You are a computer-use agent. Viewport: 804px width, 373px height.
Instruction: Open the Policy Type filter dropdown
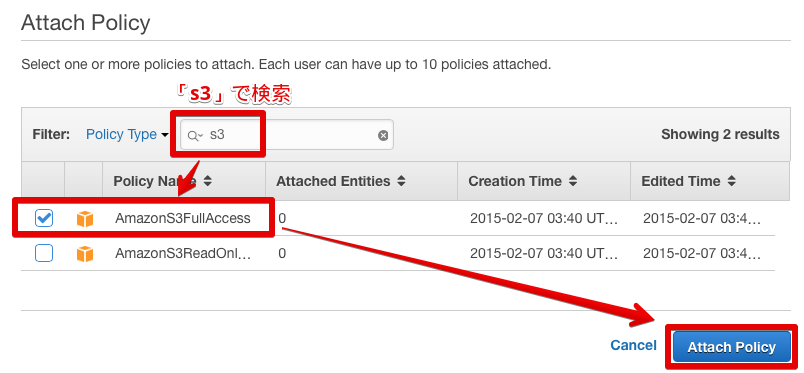pos(127,134)
